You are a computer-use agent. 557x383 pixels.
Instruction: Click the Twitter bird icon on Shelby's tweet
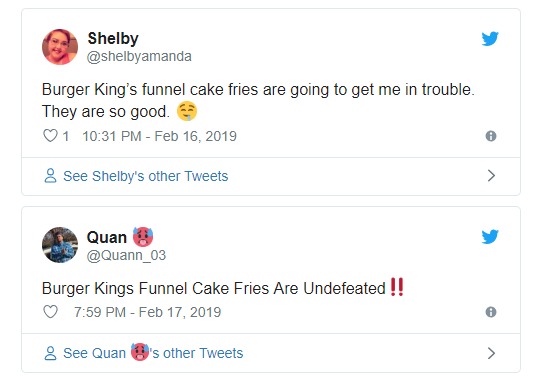point(490,39)
